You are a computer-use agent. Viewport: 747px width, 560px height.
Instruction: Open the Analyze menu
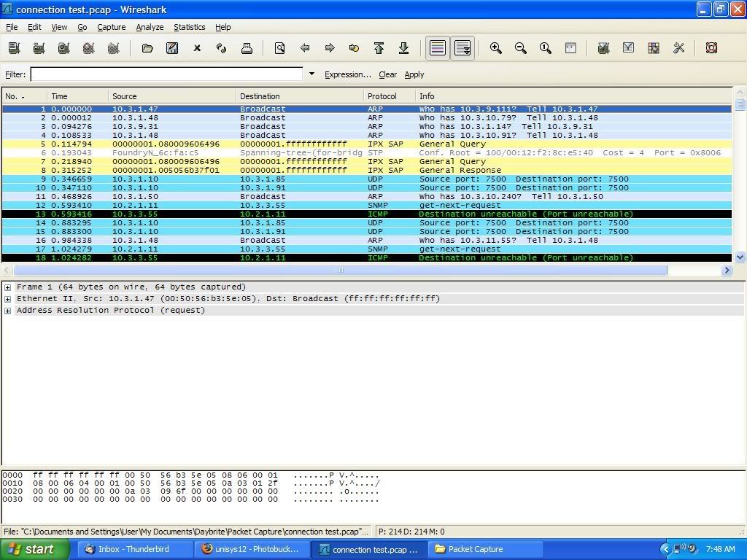pos(150,27)
